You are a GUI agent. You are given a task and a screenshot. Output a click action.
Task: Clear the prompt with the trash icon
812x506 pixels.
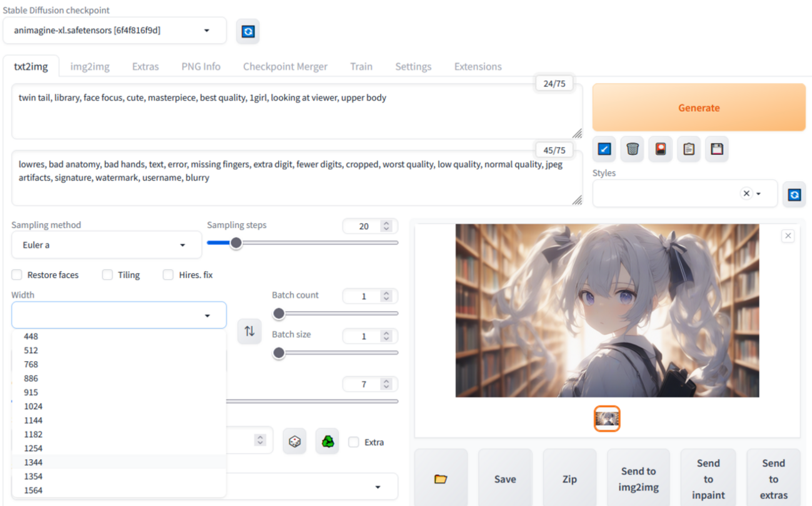point(633,149)
